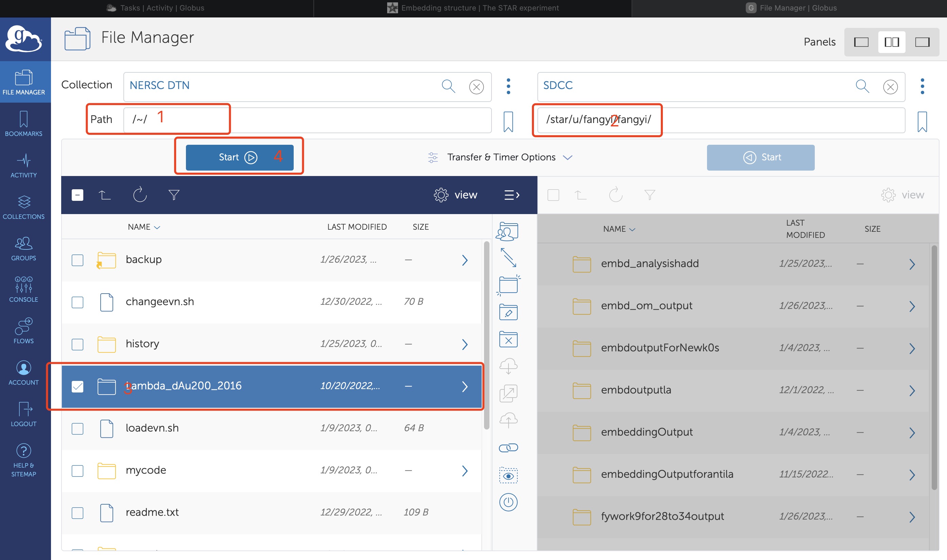
Task: Toggle select-all checkbox in SDCC panel
Action: [553, 195]
